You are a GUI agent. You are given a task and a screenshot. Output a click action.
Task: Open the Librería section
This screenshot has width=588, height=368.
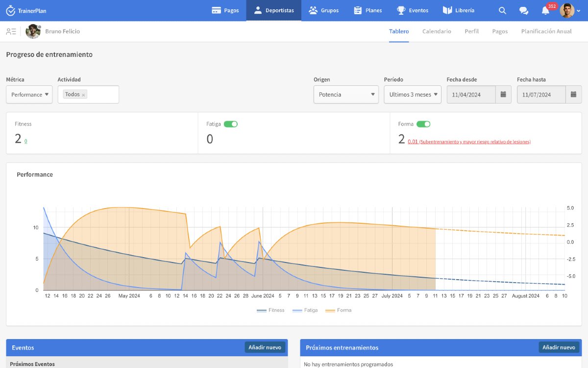pyautogui.click(x=458, y=10)
